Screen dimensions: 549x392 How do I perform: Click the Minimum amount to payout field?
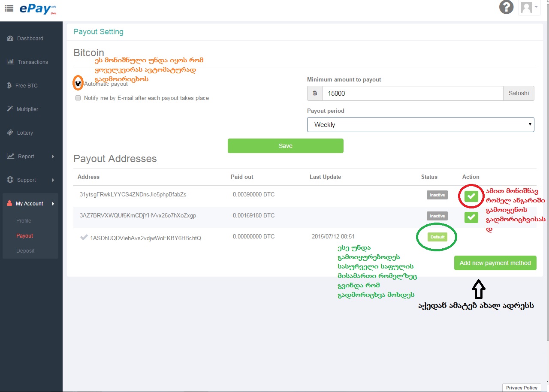tap(412, 93)
